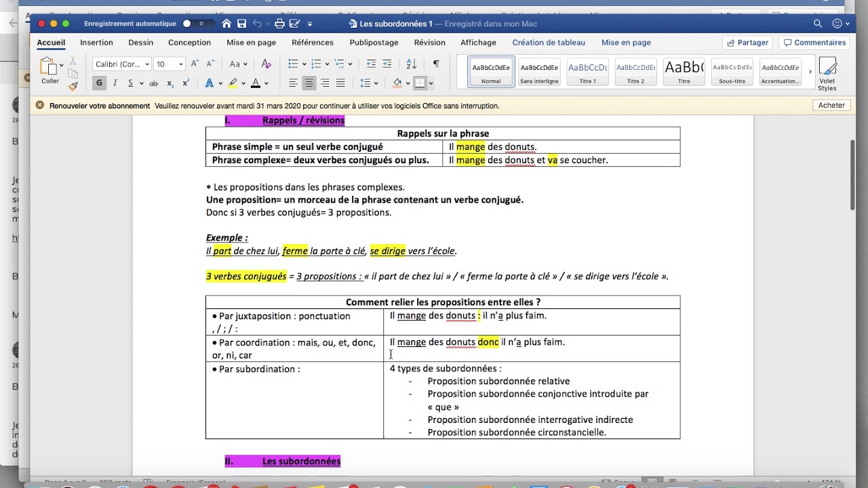This screenshot has width=868, height=488.
Task: Open the Quick Access toolbar customize arrow
Action: pyautogui.click(x=310, y=24)
